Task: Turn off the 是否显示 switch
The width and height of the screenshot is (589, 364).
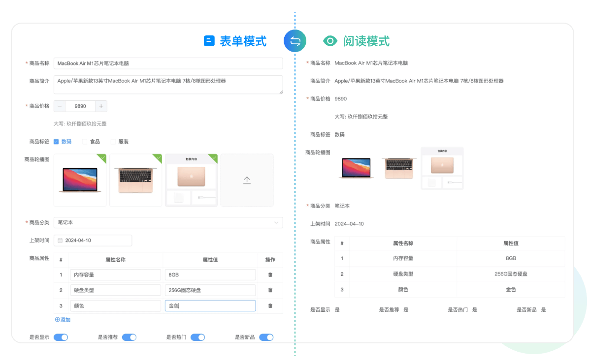Action: (x=60, y=337)
